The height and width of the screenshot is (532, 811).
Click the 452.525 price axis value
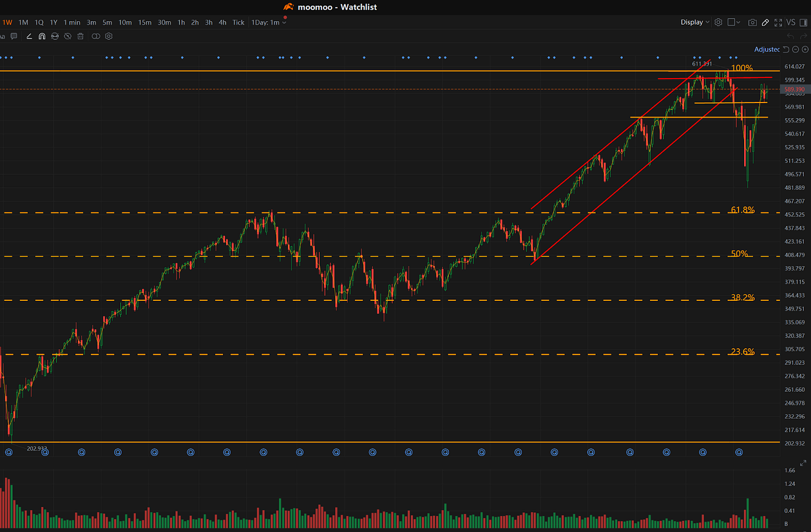(795, 214)
